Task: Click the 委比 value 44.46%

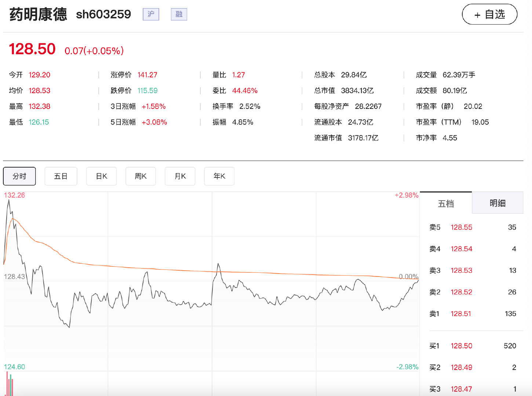Action: 245,91
